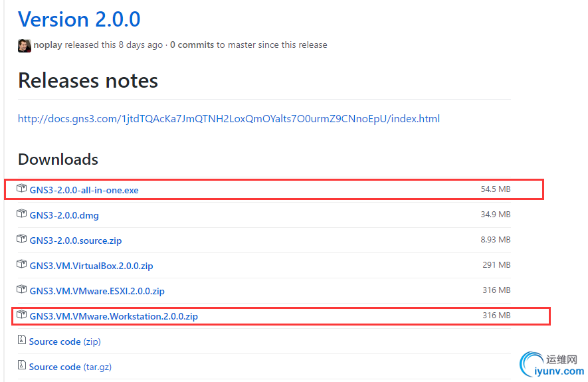The width and height of the screenshot is (588, 382).
Task: Click file icon beside Source code (zip)
Action: (22, 341)
